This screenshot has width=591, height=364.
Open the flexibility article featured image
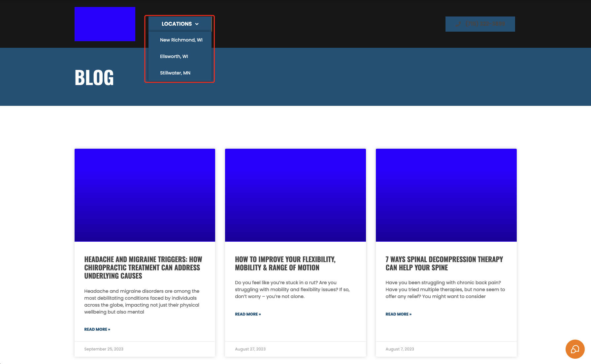point(295,195)
